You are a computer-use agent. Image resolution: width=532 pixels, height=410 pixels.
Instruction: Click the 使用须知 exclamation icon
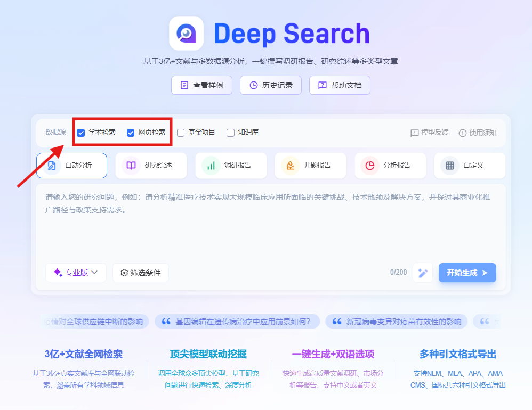[463, 133]
